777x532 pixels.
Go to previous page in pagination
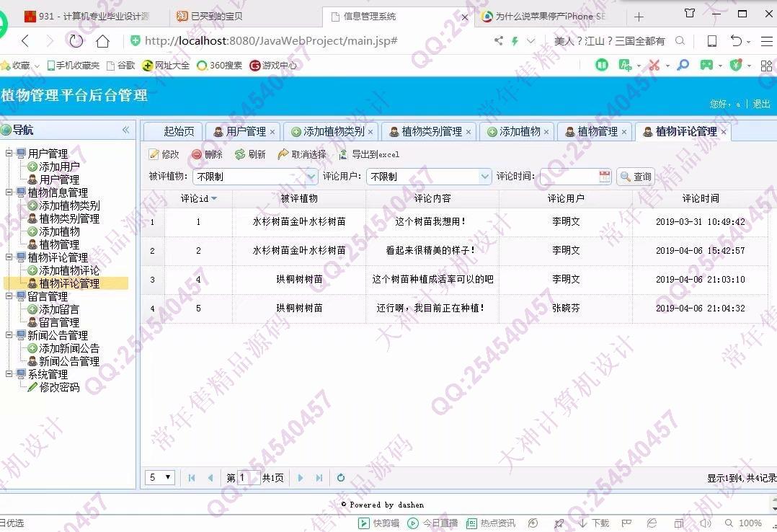[210, 478]
